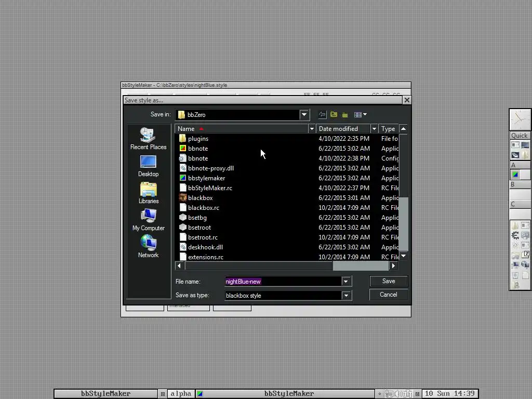Image resolution: width=532 pixels, height=399 pixels.
Task: Click bbstylemaker icon under side bar section A
Action: (x=515, y=175)
